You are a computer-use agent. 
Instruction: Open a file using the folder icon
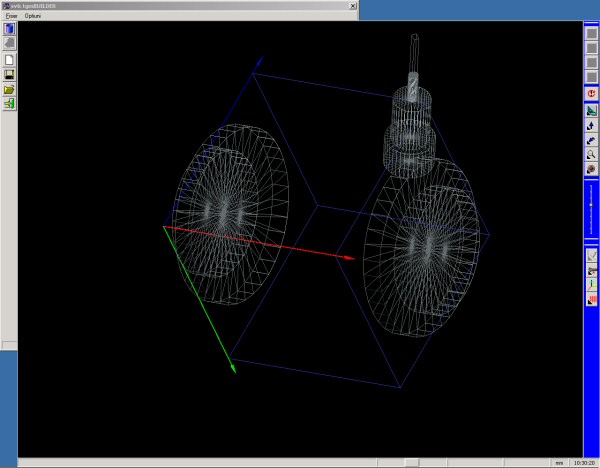[10, 89]
